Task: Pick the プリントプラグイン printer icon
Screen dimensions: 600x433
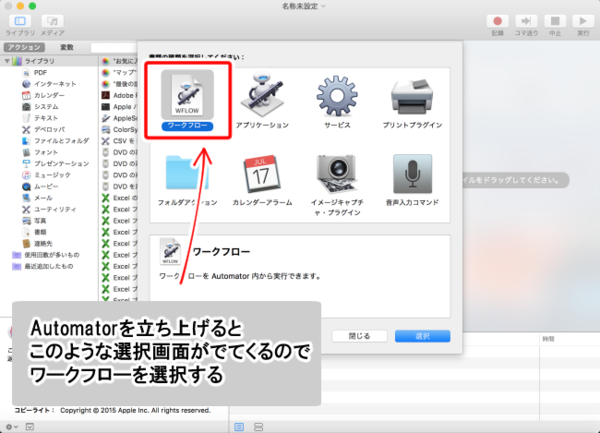Action: (x=412, y=96)
